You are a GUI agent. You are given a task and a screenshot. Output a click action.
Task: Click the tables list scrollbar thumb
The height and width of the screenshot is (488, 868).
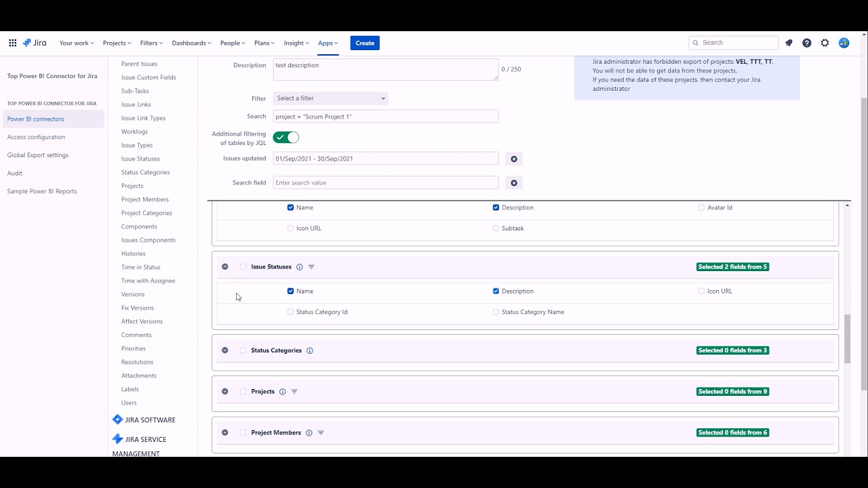pos(848,339)
